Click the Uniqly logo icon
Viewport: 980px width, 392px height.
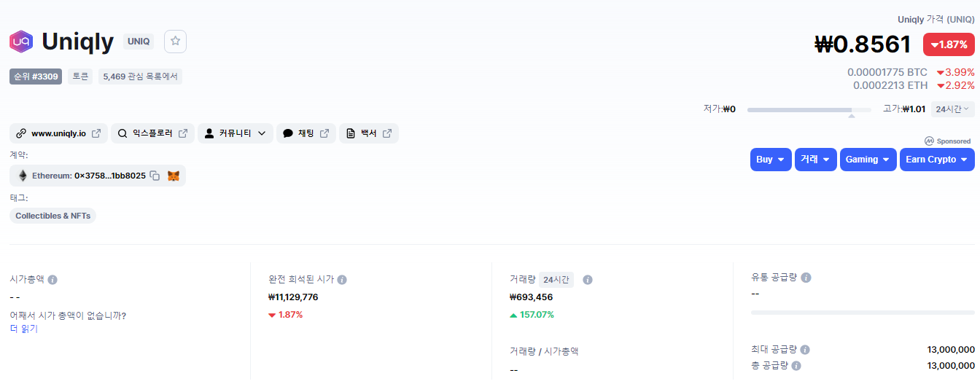pyautogui.click(x=21, y=42)
